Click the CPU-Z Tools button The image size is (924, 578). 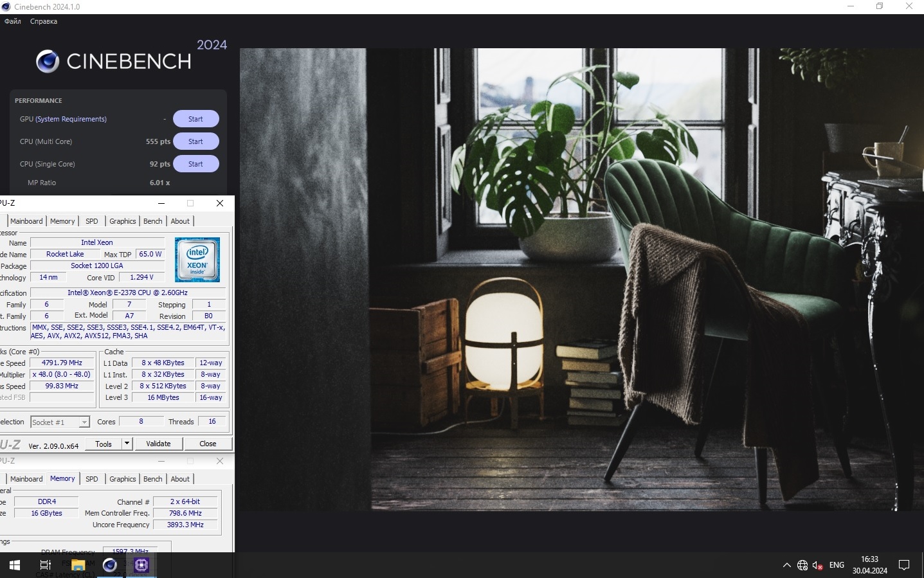104,444
